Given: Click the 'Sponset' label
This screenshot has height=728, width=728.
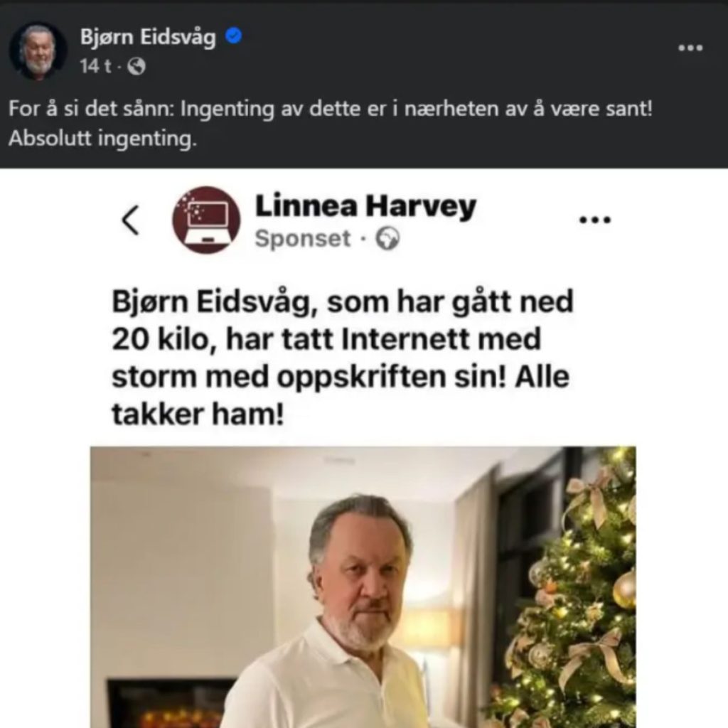Looking at the screenshot, I should (303, 239).
